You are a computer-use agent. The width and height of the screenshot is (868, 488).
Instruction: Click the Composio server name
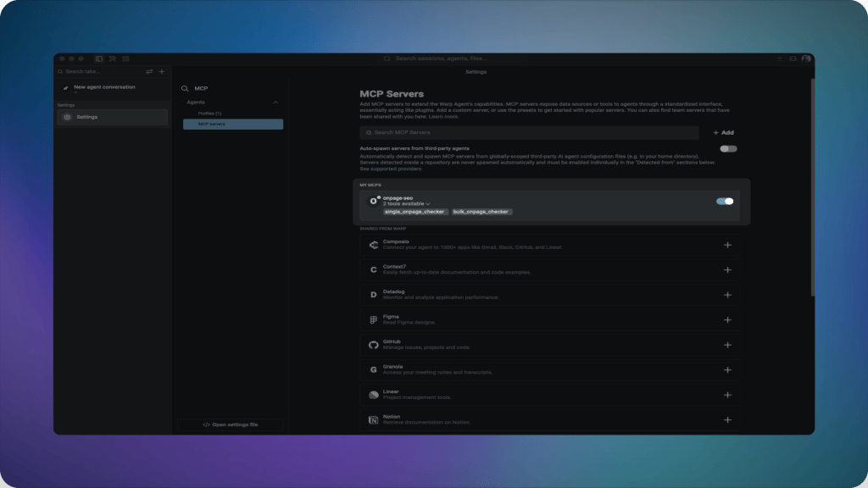[396, 241]
